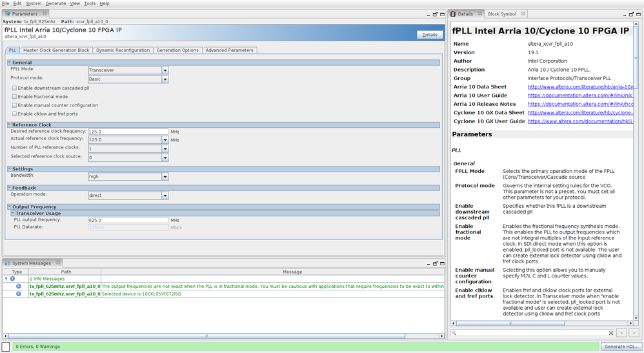Close the Parameters tab with its X icon
The height and width of the screenshot is (353, 644).
pos(45,14)
